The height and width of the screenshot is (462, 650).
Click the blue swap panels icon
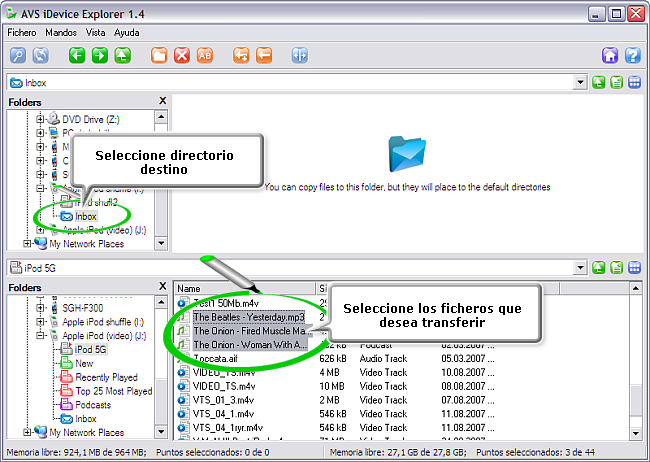pyautogui.click(x=300, y=55)
